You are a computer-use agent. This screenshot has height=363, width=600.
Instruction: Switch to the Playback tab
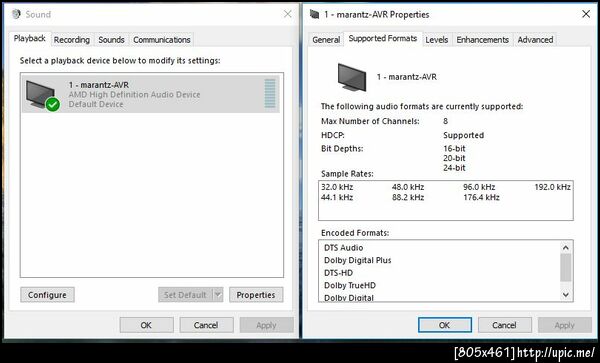pos(29,39)
